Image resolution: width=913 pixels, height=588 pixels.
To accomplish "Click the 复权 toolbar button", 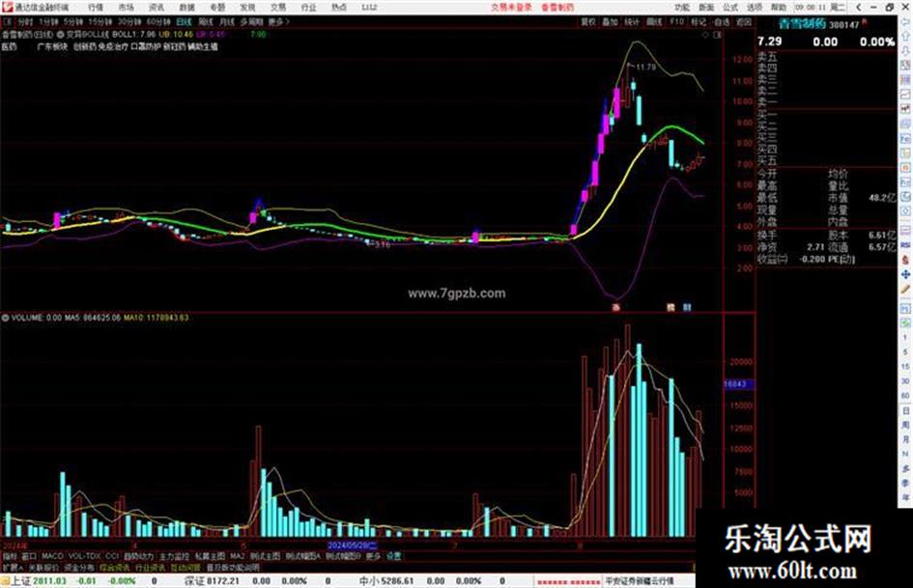I will (x=588, y=21).
